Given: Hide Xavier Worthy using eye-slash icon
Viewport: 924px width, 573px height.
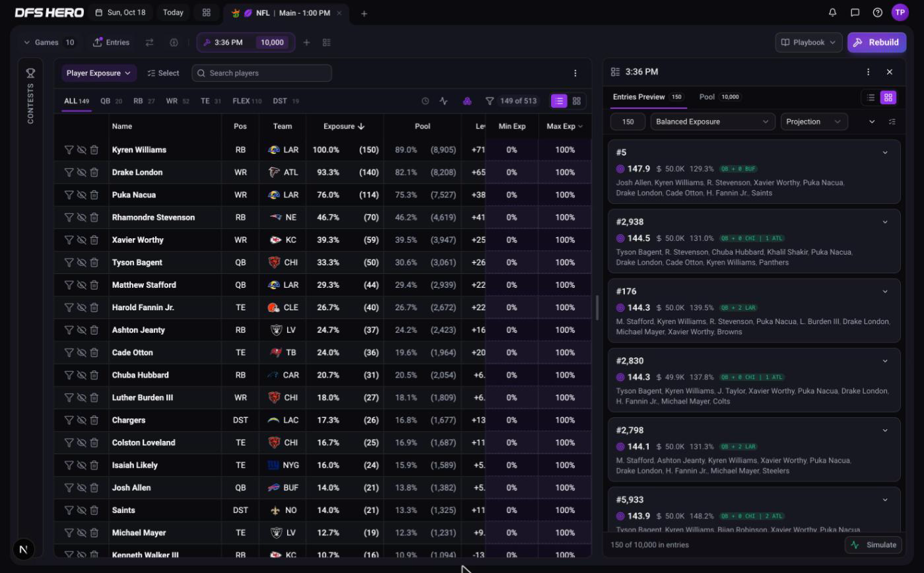Looking at the screenshot, I should pos(82,240).
